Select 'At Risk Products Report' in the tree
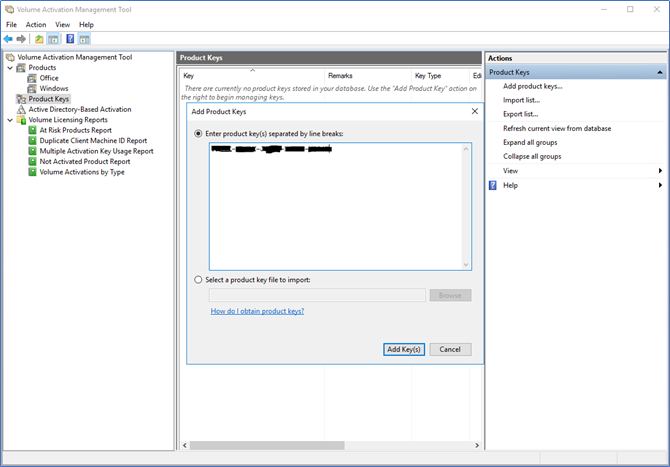Screen dimensions: 670x467 [76, 130]
